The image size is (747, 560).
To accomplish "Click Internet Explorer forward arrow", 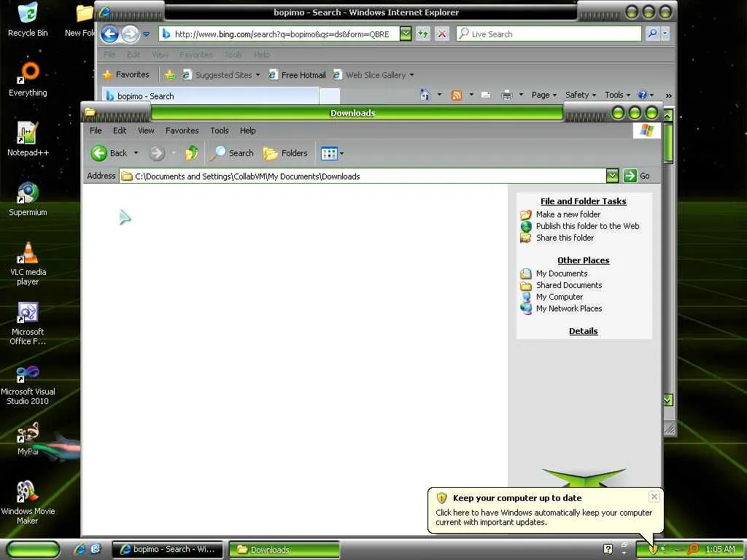I will click(x=130, y=34).
